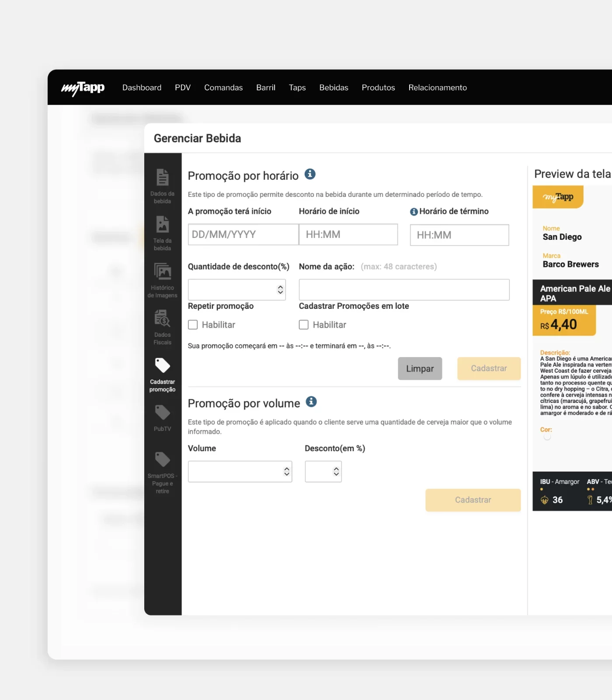Enable Cadastrar Promoções em lote Habilitar checkbox
The image size is (612, 700).
[x=304, y=325]
